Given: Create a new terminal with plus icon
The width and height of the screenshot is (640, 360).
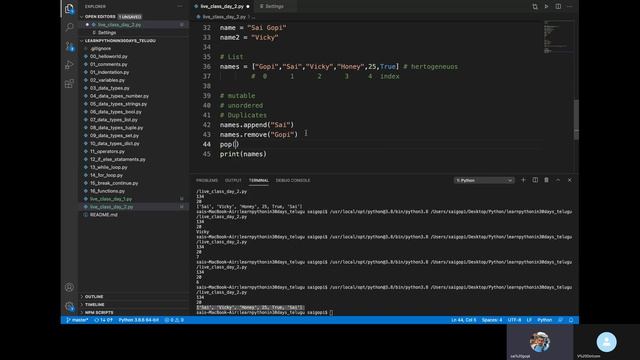Looking at the screenshot, I should [523, 180].
